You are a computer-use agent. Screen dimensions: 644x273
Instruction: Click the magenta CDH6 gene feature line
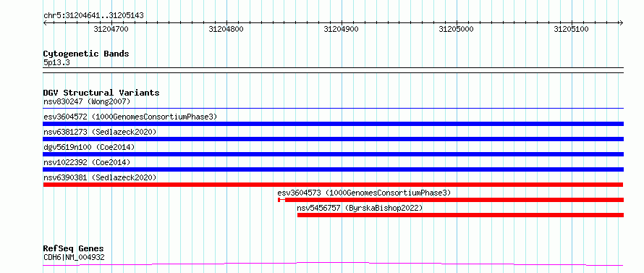(333, 264)
